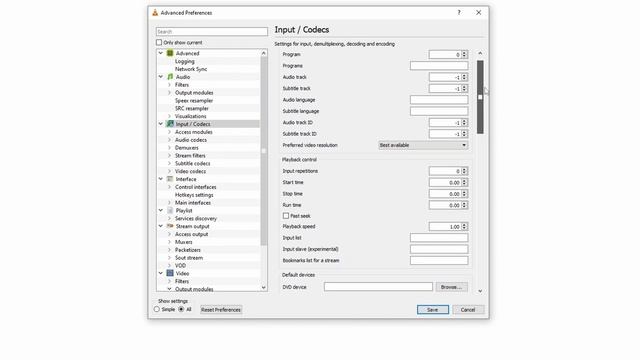Open Preferred video resolution dropdown
The width and height of the screenshot is (640, 360).
coord(423,145)
